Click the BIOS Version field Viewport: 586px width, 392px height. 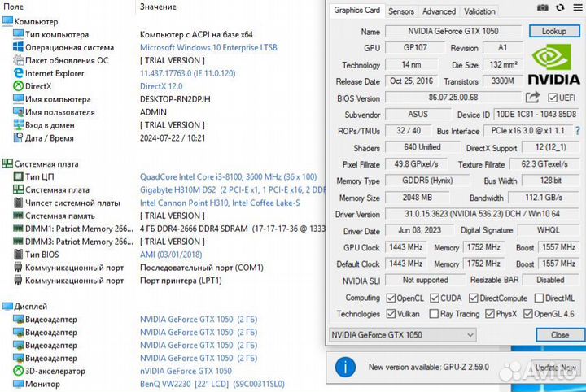pyautogui.click(x=453, y=98)
